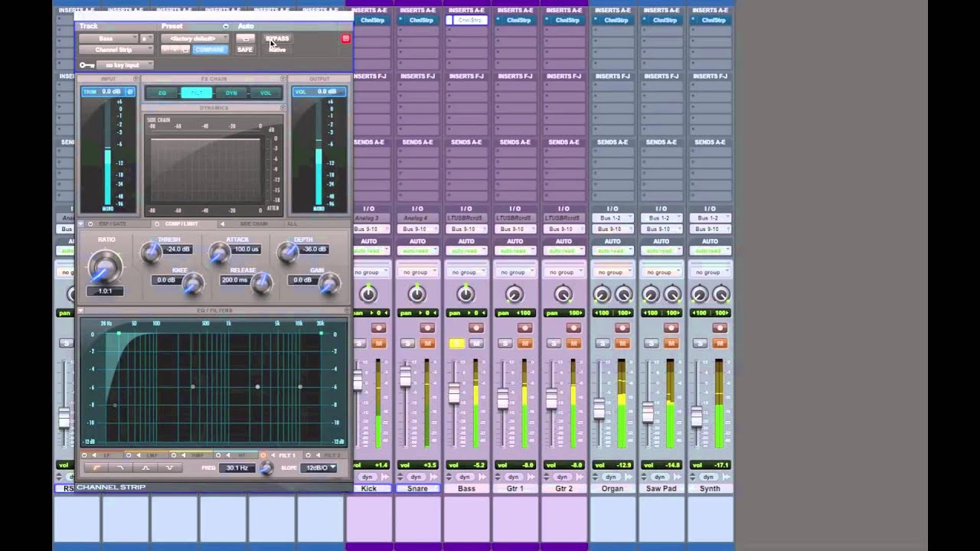
Task: Click the EQ module in FX chain
Action: [162, 93]
